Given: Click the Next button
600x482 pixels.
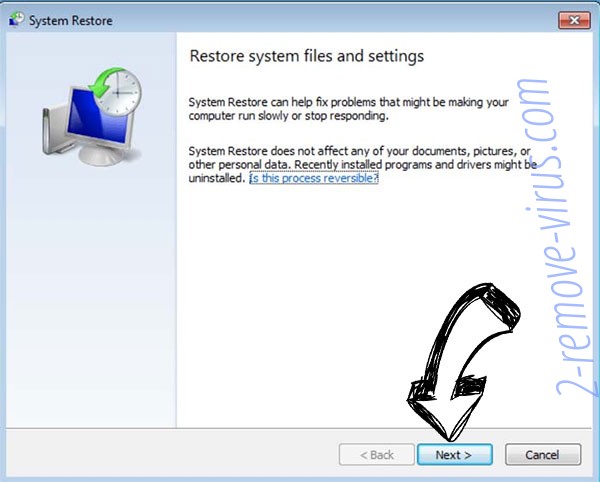Looking at the screenshot, I should click(454, 455).
